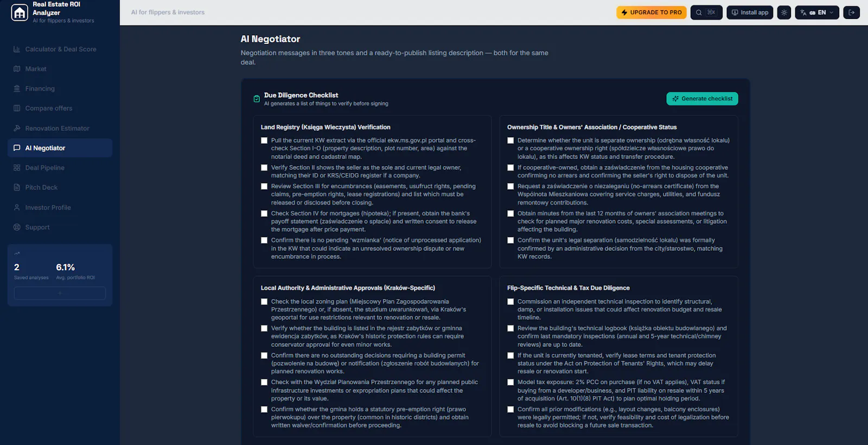The image size is (868, 445).
Task: Click the 'AI Negotiator' page title
Action: coord(270,39)
